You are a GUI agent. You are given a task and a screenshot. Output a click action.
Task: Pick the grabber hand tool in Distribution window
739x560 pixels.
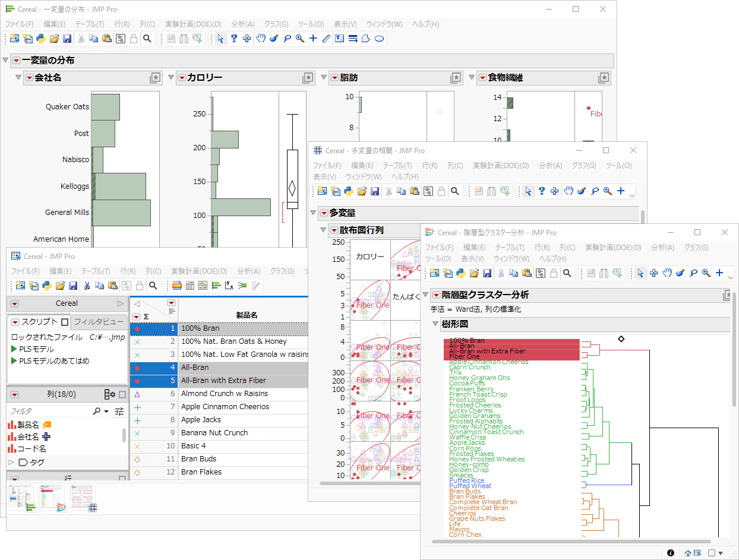pyautogui.click(x=261, y=39)
